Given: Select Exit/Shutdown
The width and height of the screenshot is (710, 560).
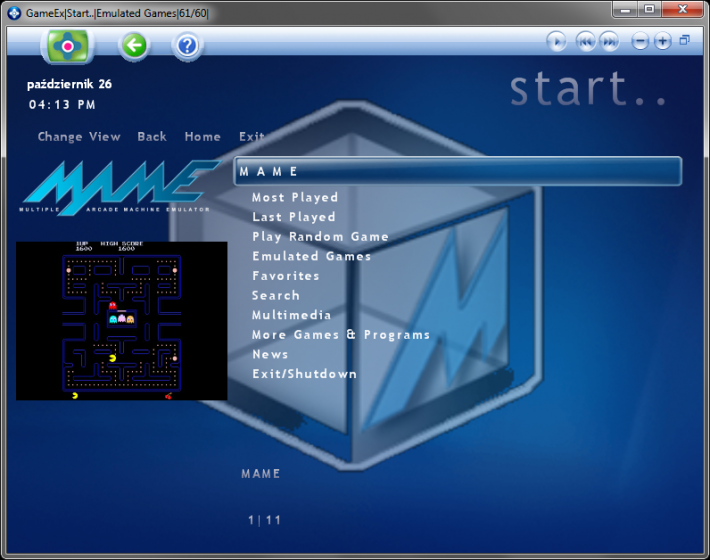Looking at the screenshot, I should click(304, 374).
